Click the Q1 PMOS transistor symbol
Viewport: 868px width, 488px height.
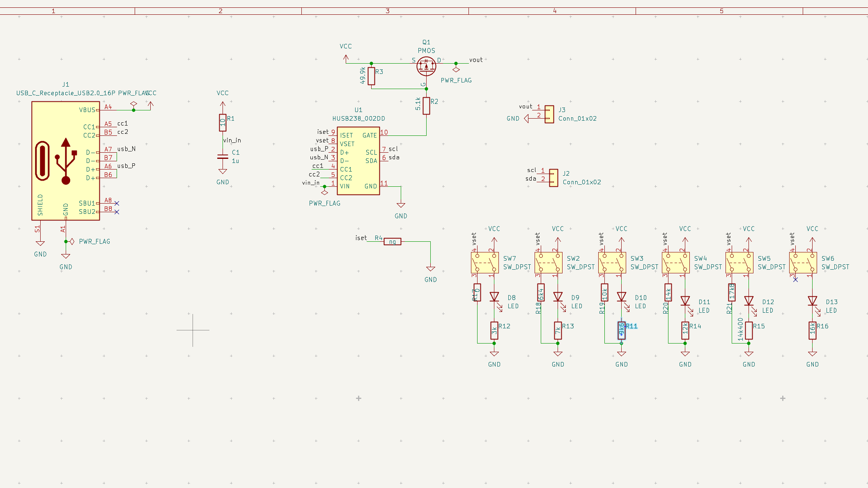(x=426, y=66)
